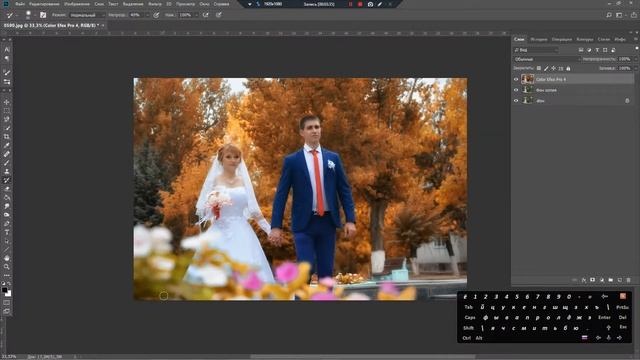Image resolution: width=640 pixels, height=360 pixels.
Task: Select the Brush tool in toolbox
Action: point(7,163)
